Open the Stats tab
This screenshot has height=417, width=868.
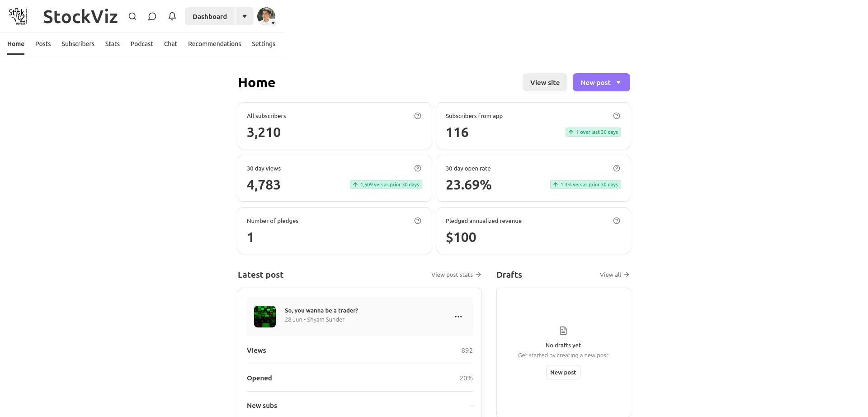click(x=112, y=44)
